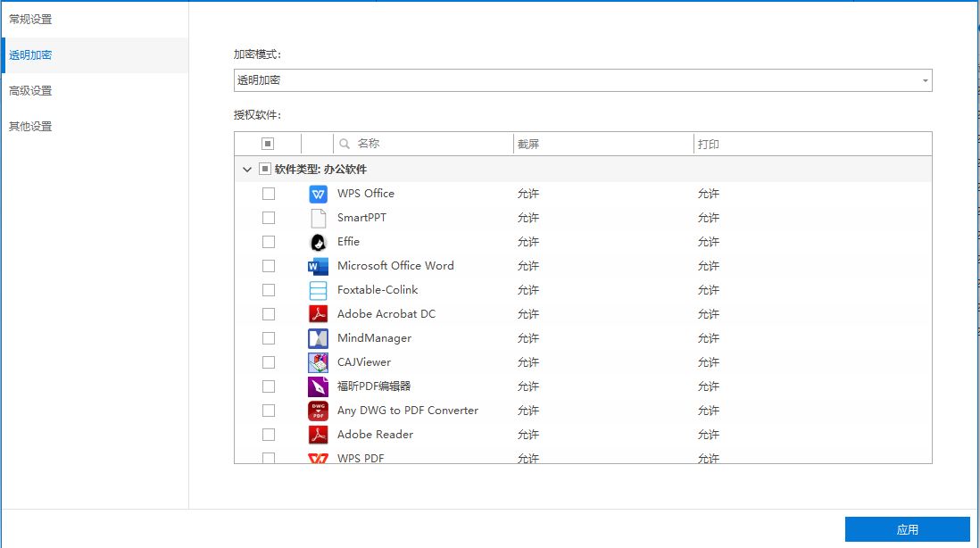Click Any DWG to PDF Converter 截屏 允许 cell
This screenshot has width=980, height=548.
(x=528, y=411)
